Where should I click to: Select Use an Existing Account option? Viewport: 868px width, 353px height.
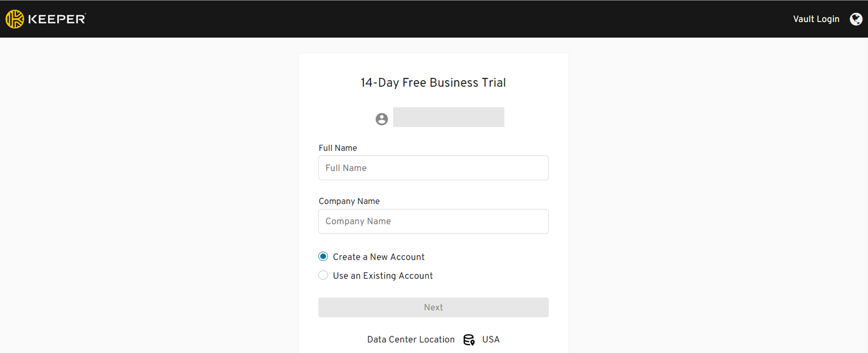tap(323, 275)
